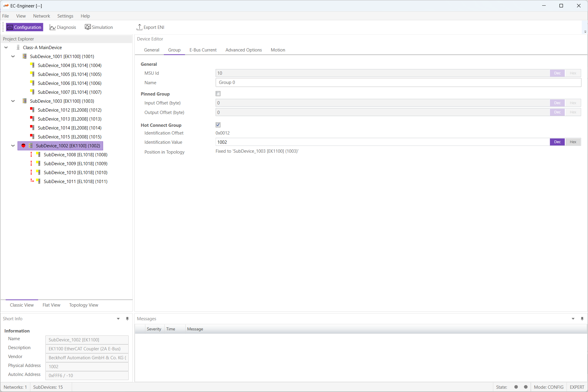Select SubDevice_1012 EL2008 red terminal icon
This screenshot has height=392, width=588.
32,110
